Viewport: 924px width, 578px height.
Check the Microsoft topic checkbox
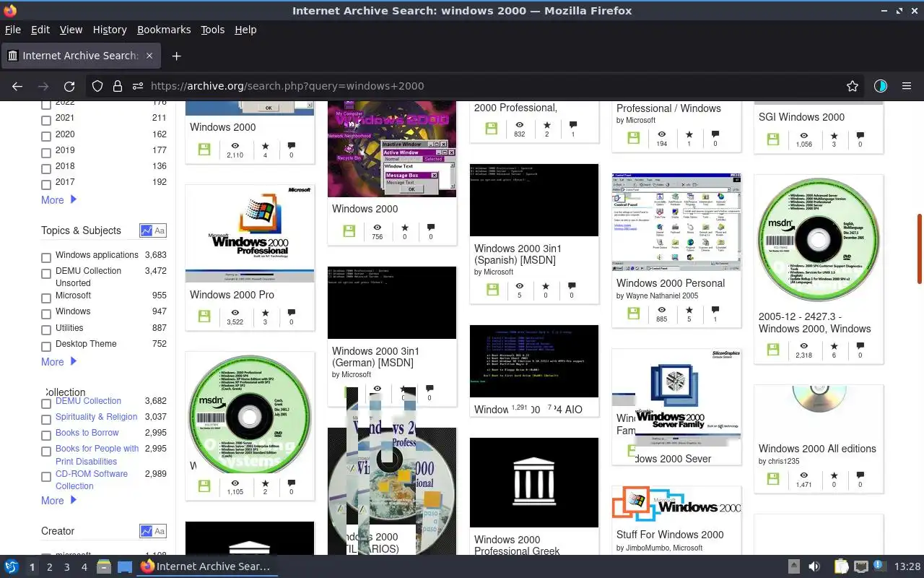(x=46, y=298)
